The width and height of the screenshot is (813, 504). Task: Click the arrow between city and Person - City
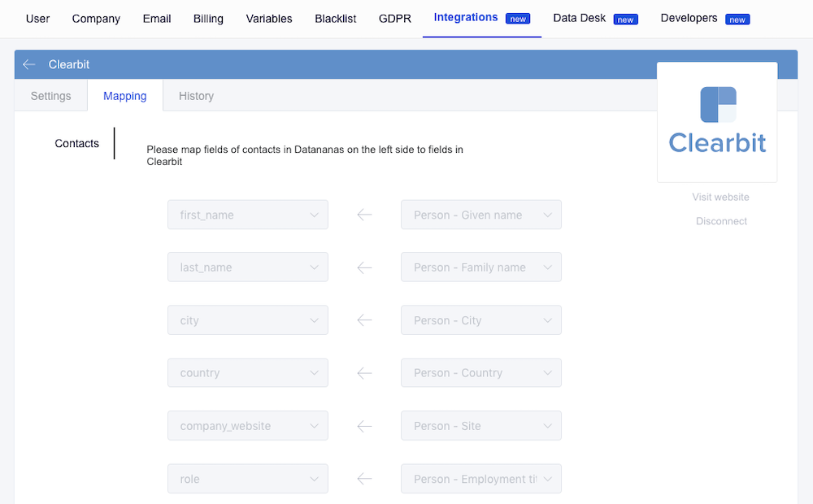pos(364,320)
